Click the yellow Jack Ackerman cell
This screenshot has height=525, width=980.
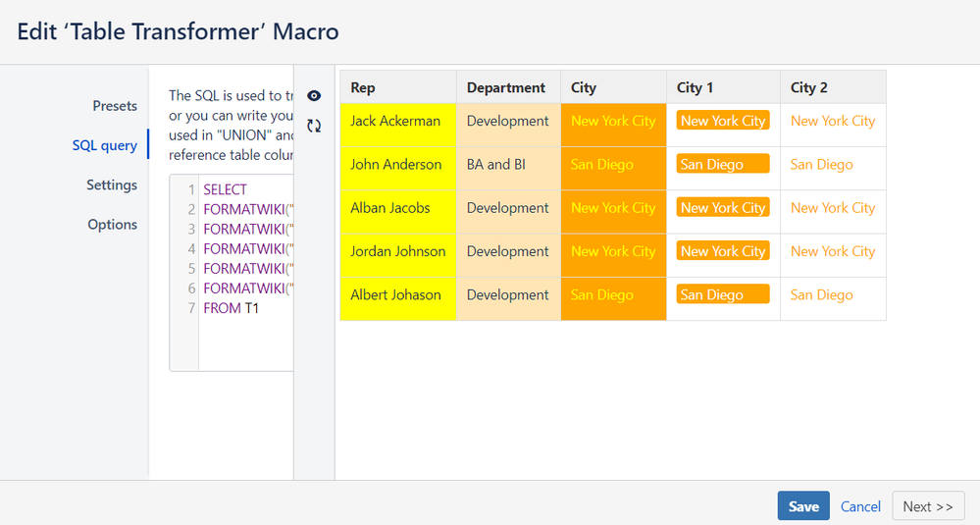click(395, 122)
